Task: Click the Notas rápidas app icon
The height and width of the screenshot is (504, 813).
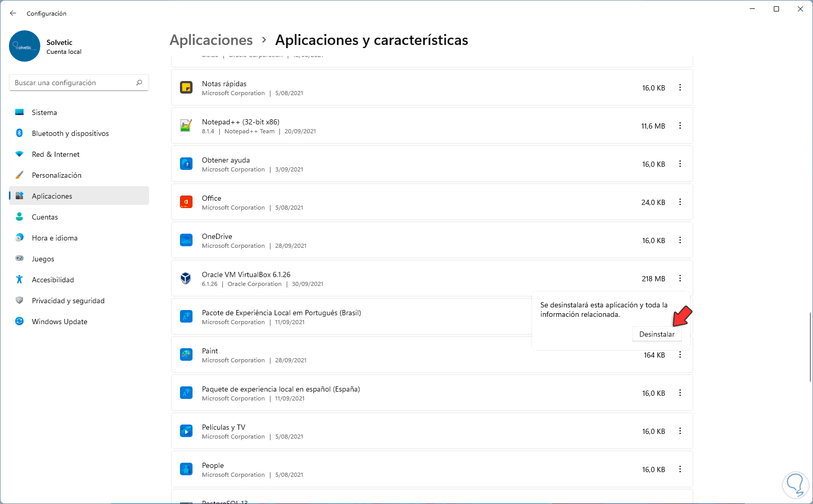Action: [x=186, y=88]
